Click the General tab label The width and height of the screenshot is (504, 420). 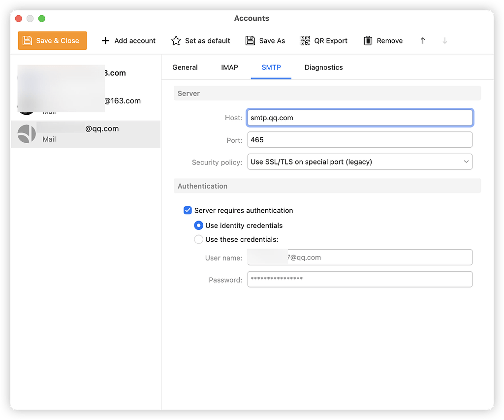click(185, 67)
